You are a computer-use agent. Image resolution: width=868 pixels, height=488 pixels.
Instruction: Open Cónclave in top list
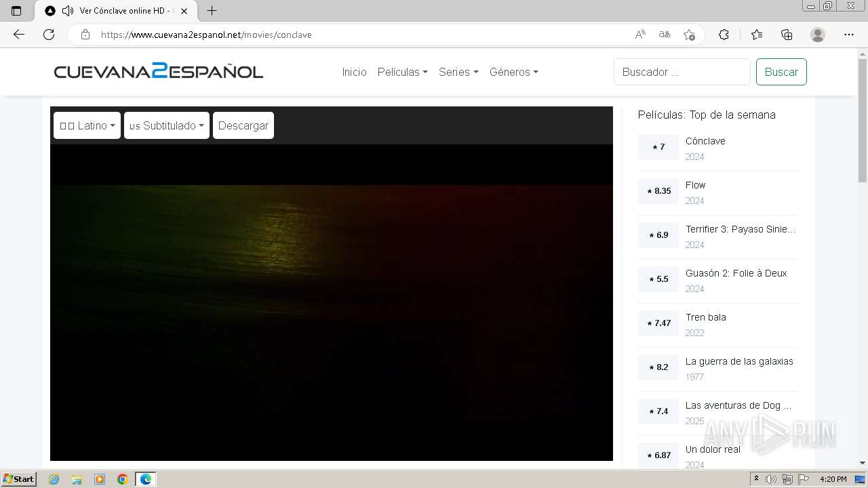[x=705, y=141]
